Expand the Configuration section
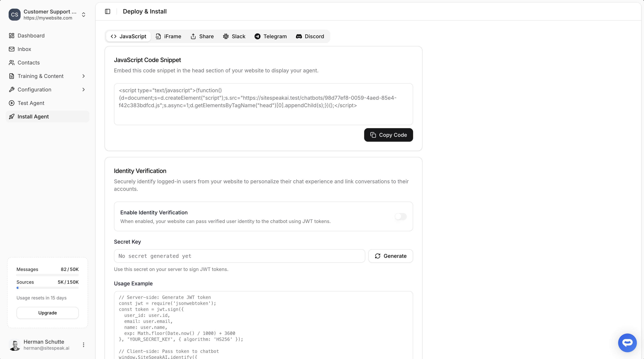 click(84, 90)
